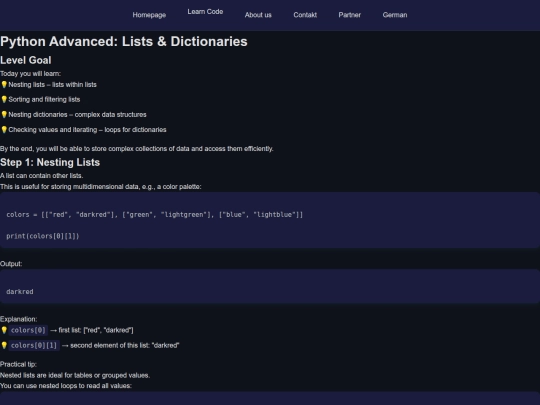
Task: Click lightbulb icon beside Nesting lists
Action: [4, 84]
